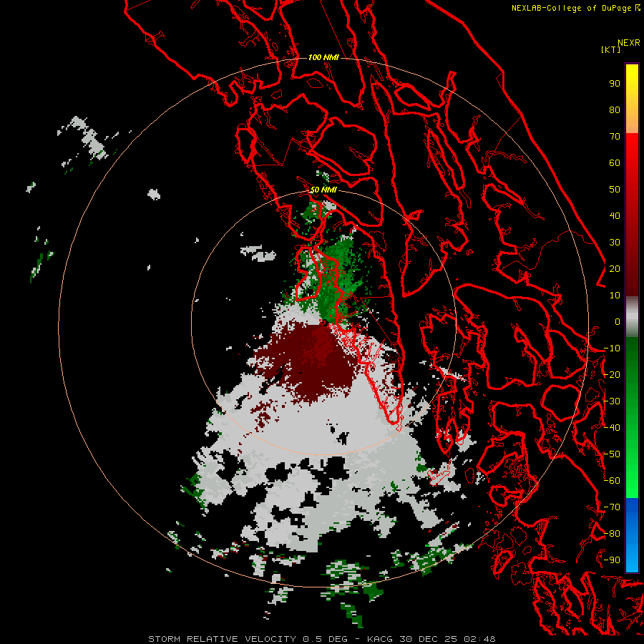Click the 90 value on velocity scale
The image size is (644, 644).
615,84
